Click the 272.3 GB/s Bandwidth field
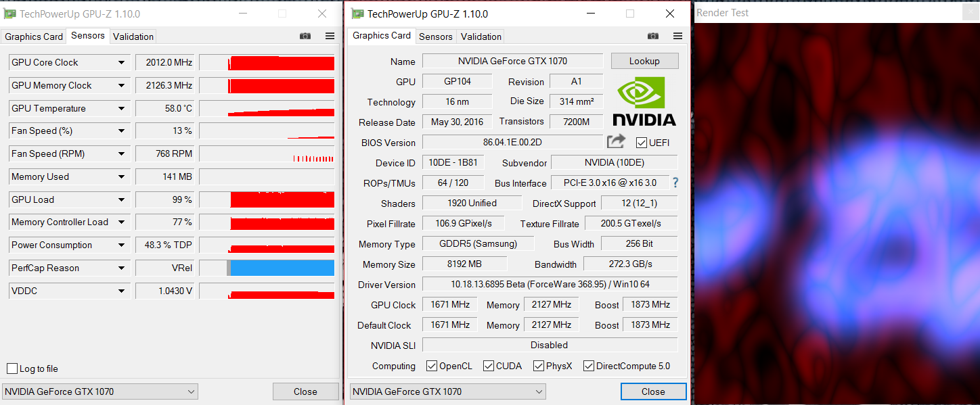This screenshot has height=405, width=980. 630,264
